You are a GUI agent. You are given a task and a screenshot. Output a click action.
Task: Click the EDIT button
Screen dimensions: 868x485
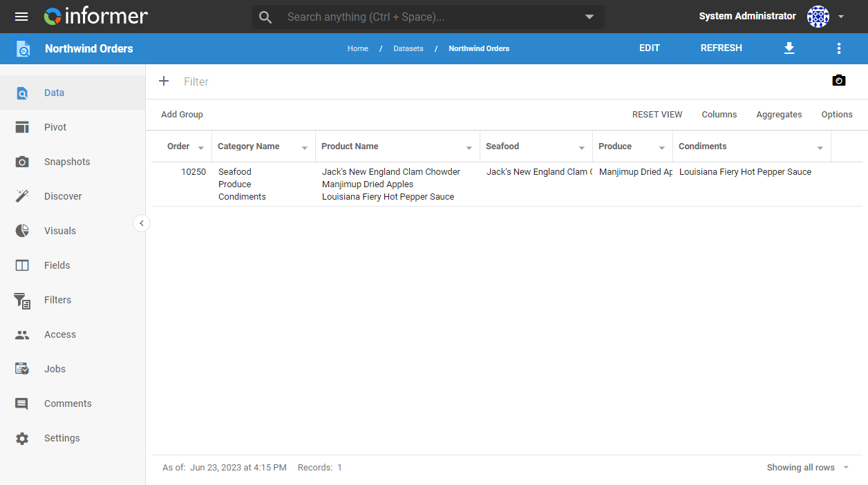[x=650, y=48]
